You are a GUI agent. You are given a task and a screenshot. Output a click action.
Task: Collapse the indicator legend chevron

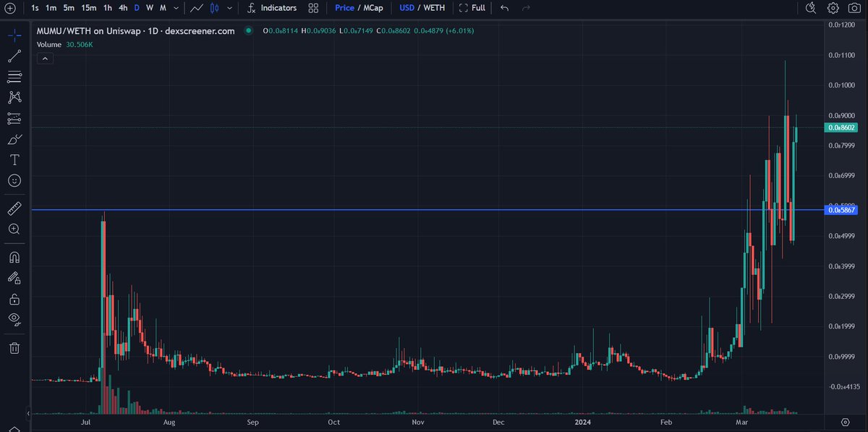(x=43, y=59)
